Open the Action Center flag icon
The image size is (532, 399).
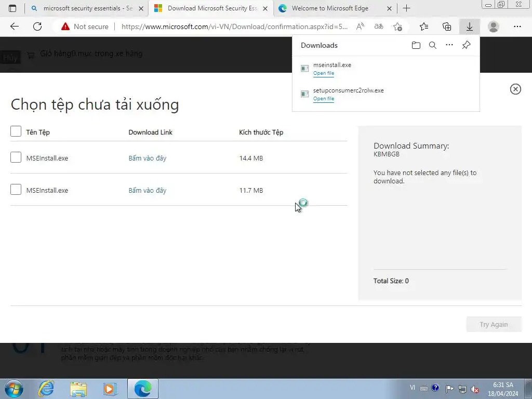pyautogui.click(x=449, y=389)
